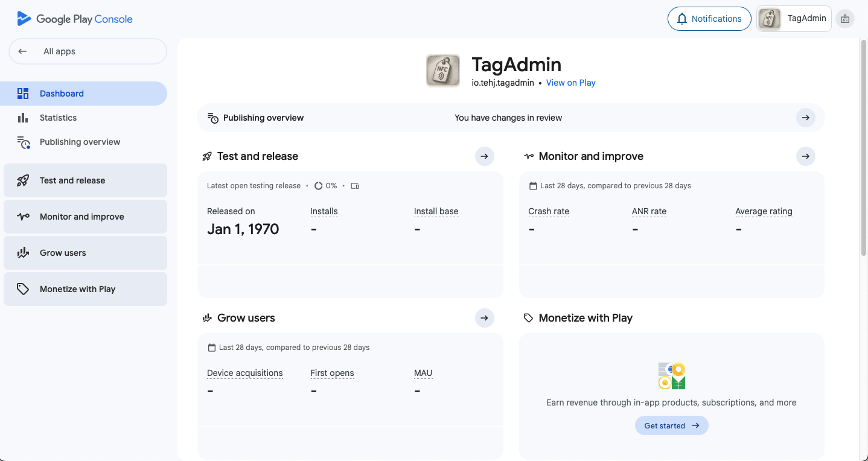
Task: Follow the View on Play link
Action: point(570,83)
